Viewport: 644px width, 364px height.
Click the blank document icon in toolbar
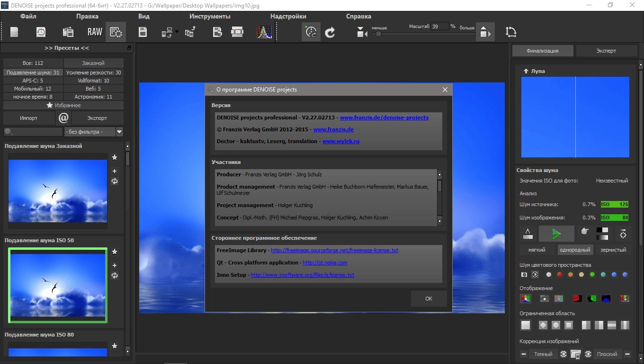pyautogui.click(x=14, y=32)
